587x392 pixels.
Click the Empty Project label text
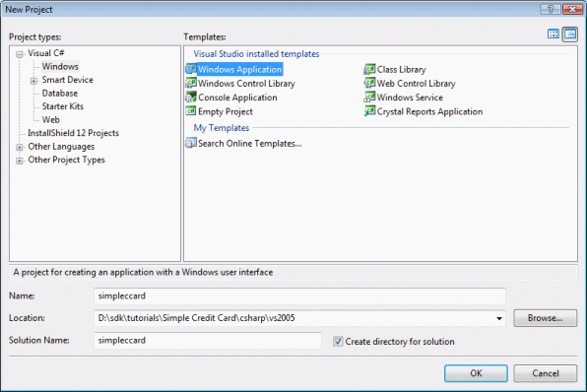click(226, 111)
